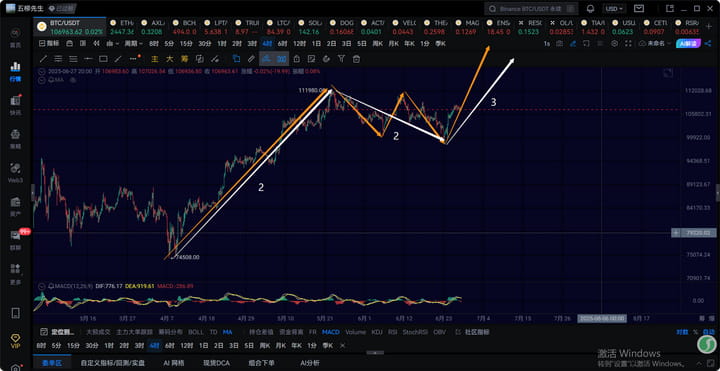Open the notification bell
Viewport: 720px width, 371px height.
[591, 9]
